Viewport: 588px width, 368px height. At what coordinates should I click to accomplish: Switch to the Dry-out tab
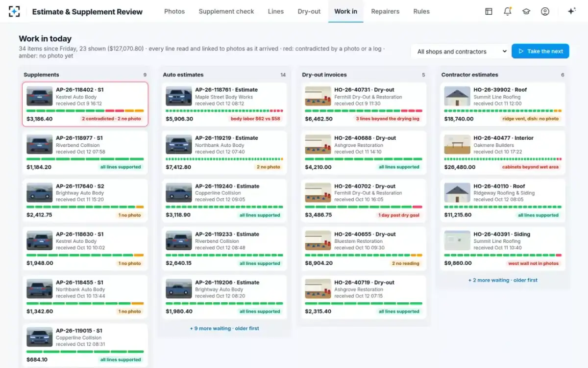pos(309,11)
